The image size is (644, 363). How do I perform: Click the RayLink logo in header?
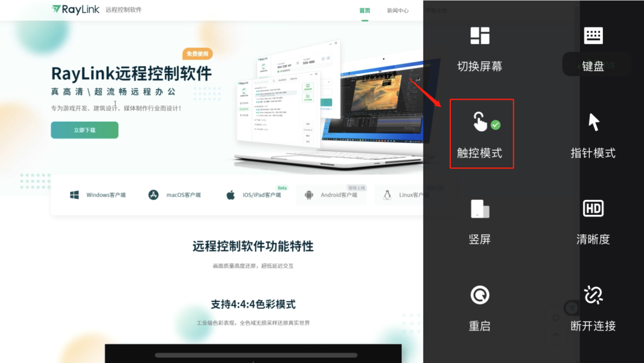coord(76,10)
